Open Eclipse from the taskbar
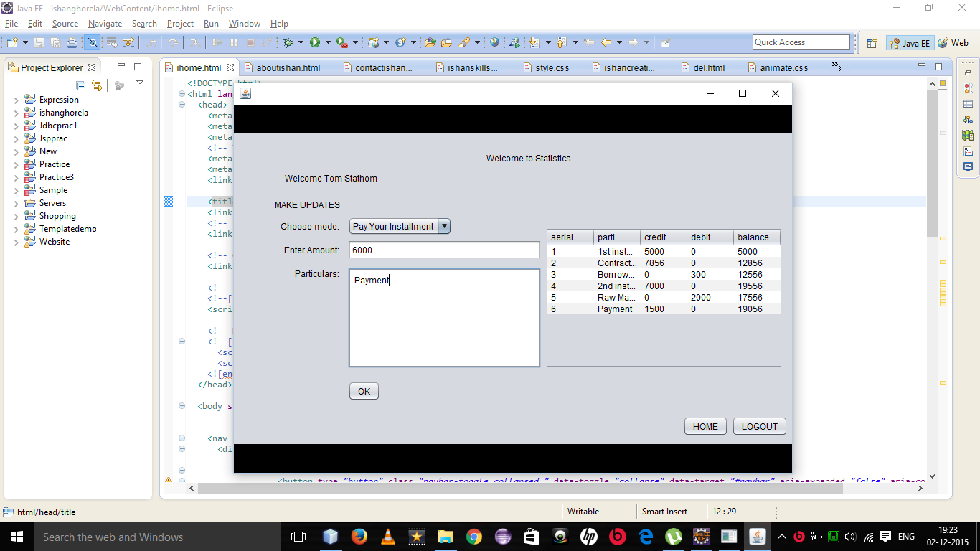980x551 pixels. point(503,537)
